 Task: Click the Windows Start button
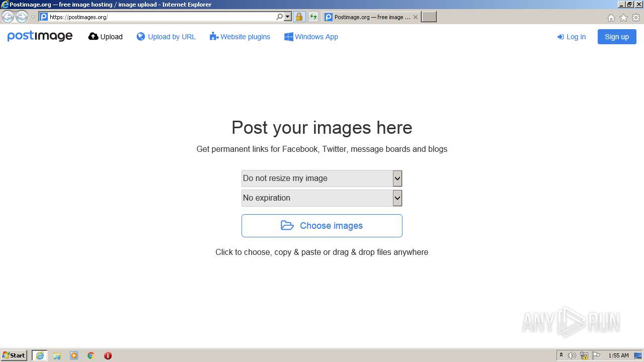(x=14, y=355)
